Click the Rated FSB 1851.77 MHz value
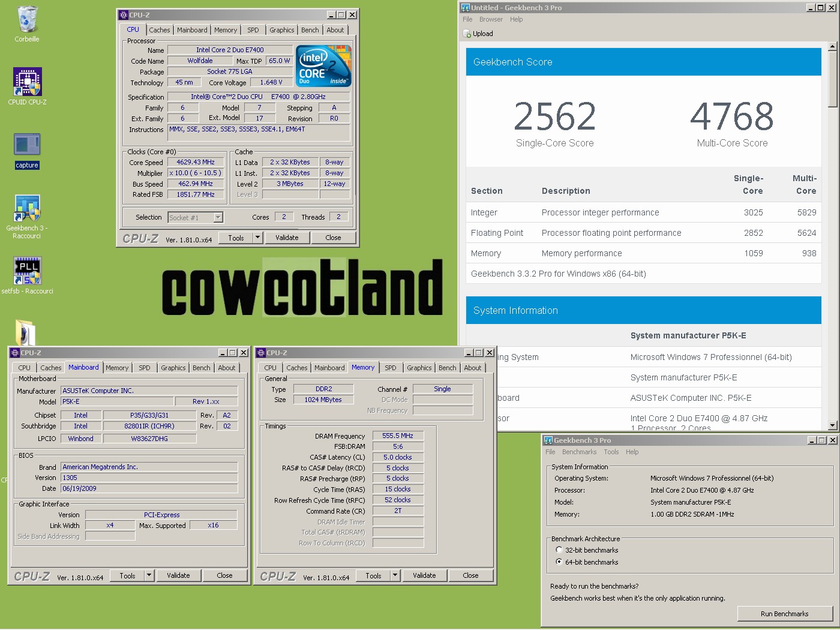 pos(196,194)
